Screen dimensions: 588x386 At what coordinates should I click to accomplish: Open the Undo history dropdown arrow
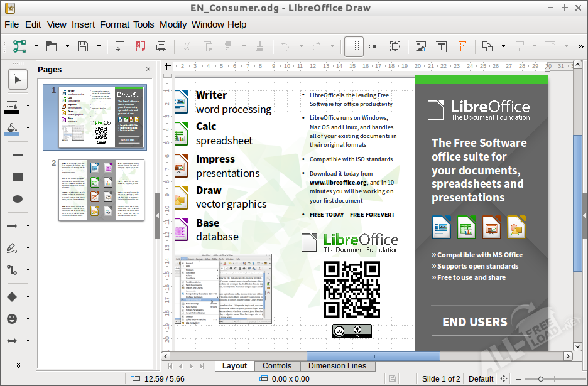point(300,46)
